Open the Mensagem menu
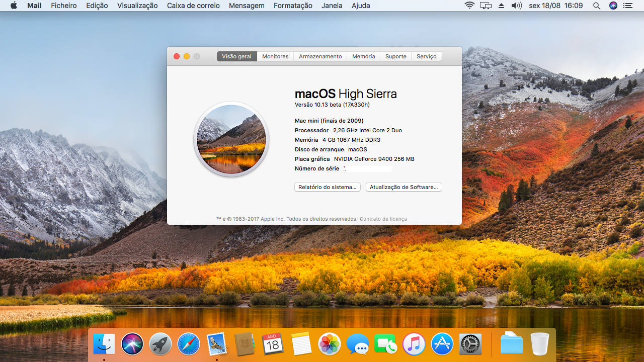Image resolution: width=644 pixels, height=362 pixels. pyautogui.click(x=247, y=6)
